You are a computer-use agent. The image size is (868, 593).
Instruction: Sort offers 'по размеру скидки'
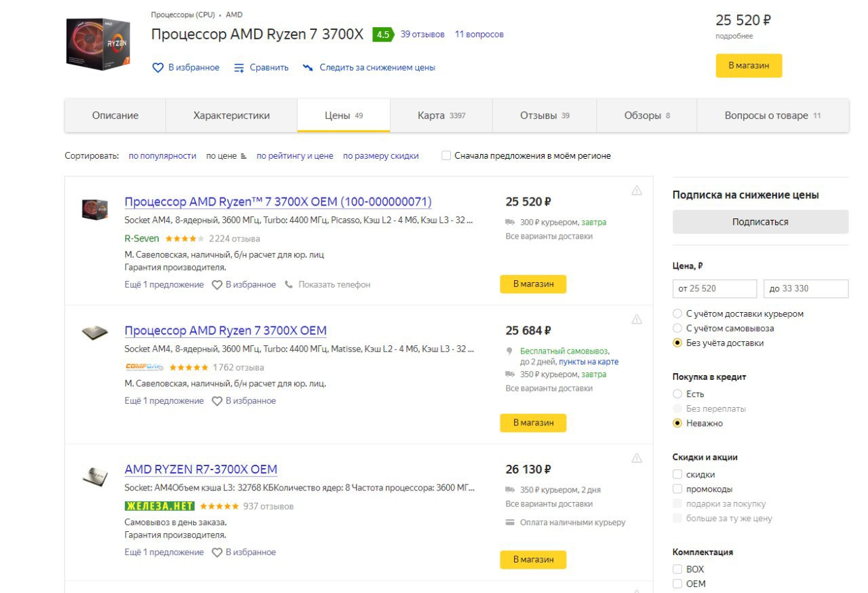coord(381,156)
